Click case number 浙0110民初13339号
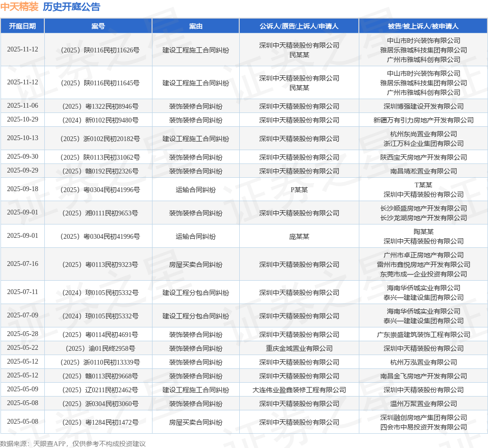The width and height of the screenshot is (488, 448). point(100,362)
